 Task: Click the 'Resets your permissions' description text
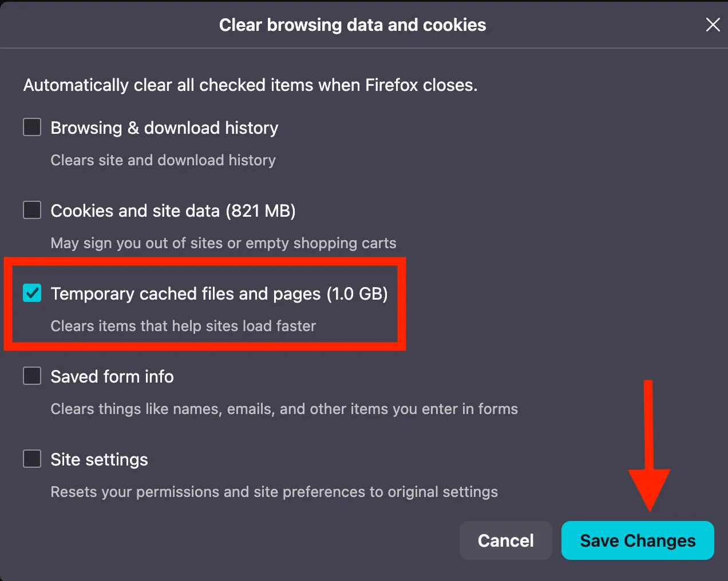coord(274,491)
